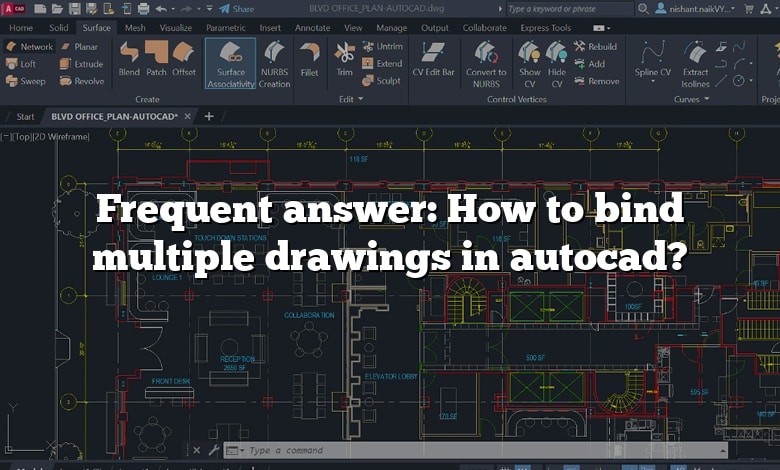
Task: Expand command line history arrow
Action: (722, 451)
